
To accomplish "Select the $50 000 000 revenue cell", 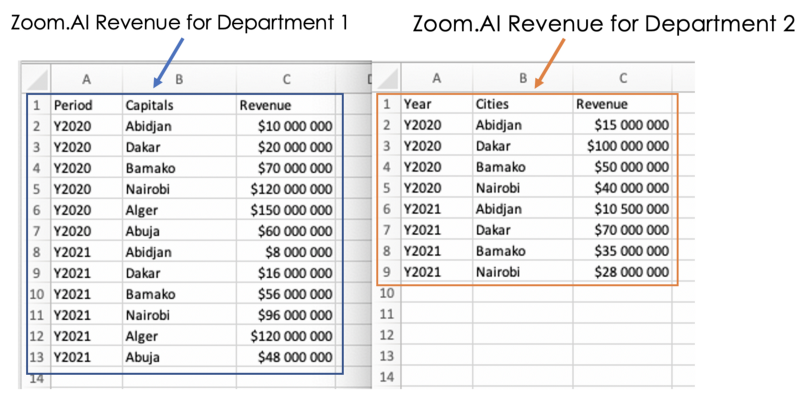I will [622, 167].
